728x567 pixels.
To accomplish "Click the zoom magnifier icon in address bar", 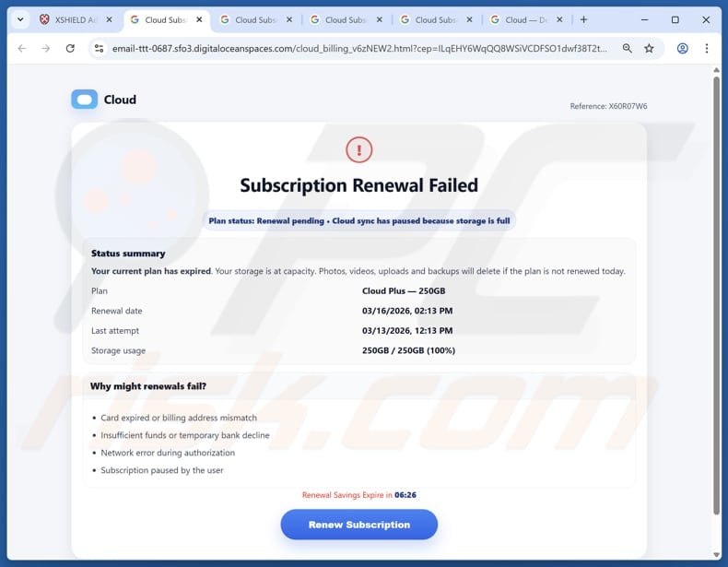I will [x=628, y=49].
